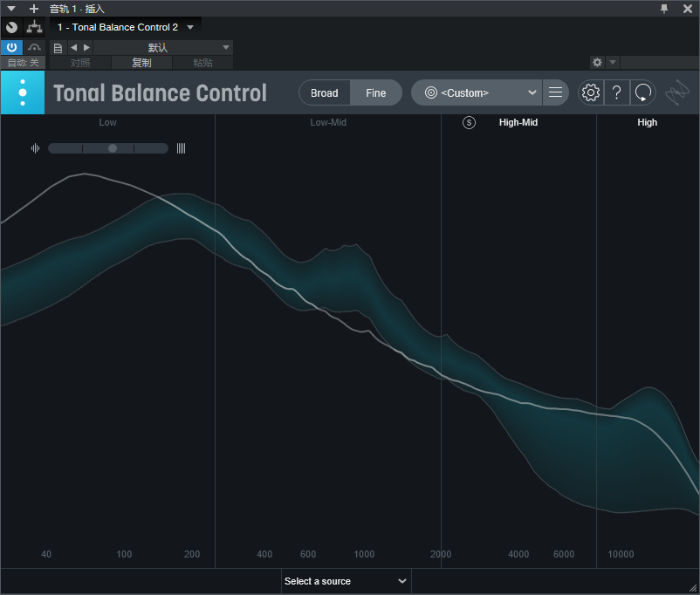Click the 1000 Hz frequency label
This screenshot has height=595, width=700.
click(364, 554)
